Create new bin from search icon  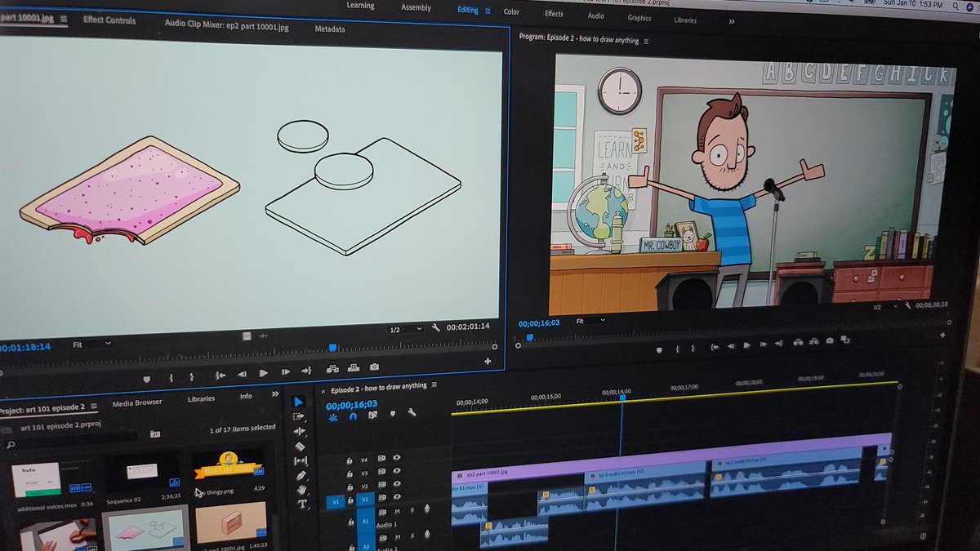(x=154, y=433)
